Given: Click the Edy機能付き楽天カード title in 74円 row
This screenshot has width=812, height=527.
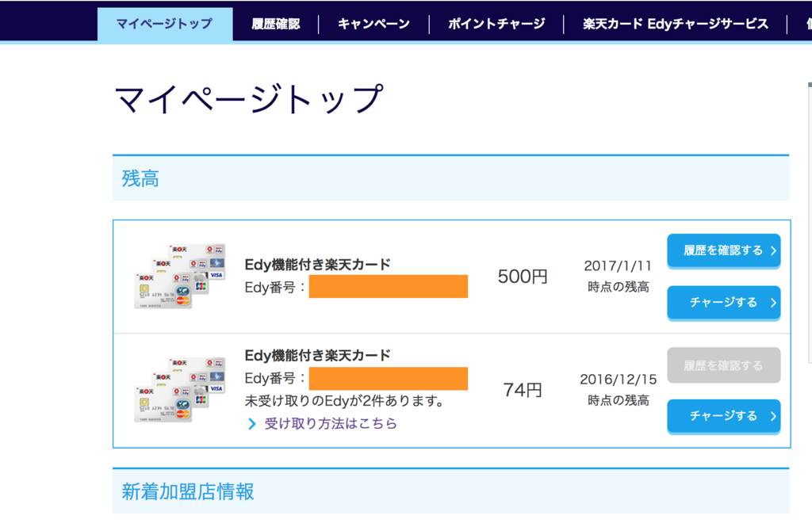Looking at the screenshot, I should [317, 356].
